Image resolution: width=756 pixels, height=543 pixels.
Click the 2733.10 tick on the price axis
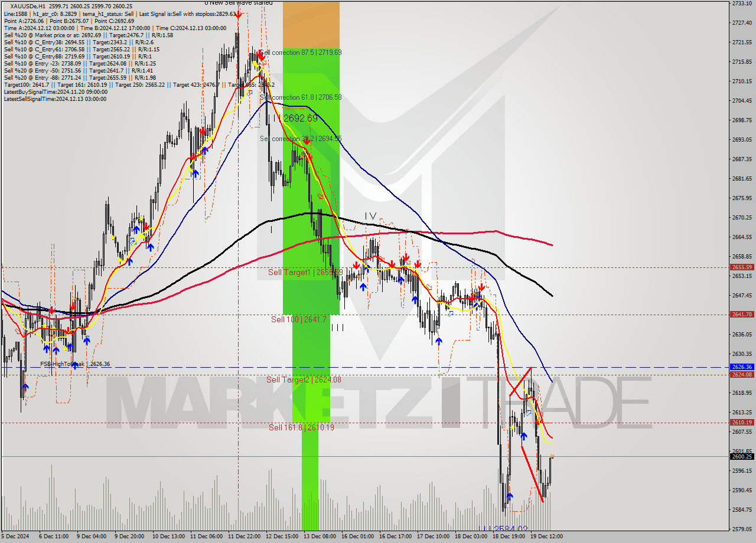pyautogui.click(x=742, y=4)
